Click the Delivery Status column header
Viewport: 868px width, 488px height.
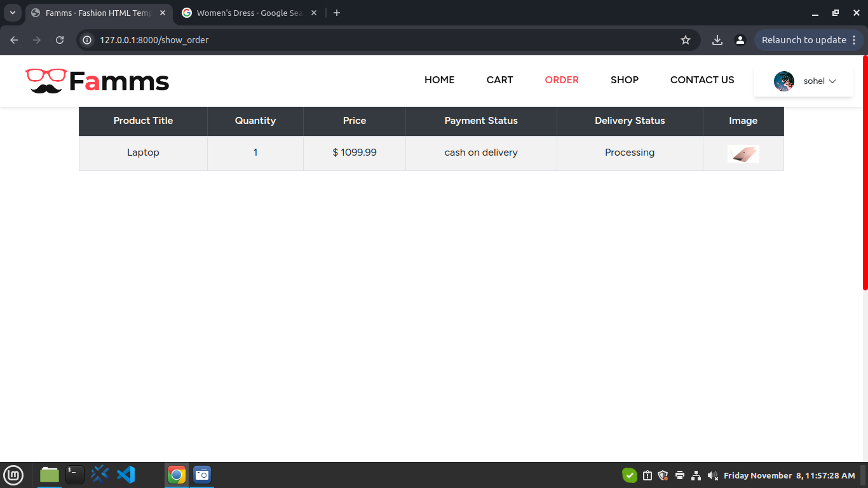630,121
